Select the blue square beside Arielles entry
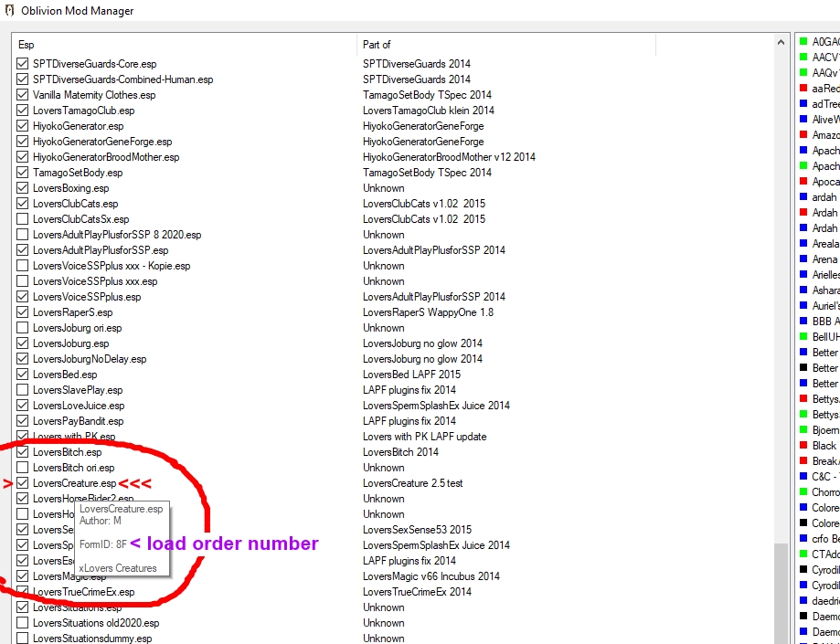Image resolution: width=840 pixels, height=644 pixels. (x=803, y=274)
